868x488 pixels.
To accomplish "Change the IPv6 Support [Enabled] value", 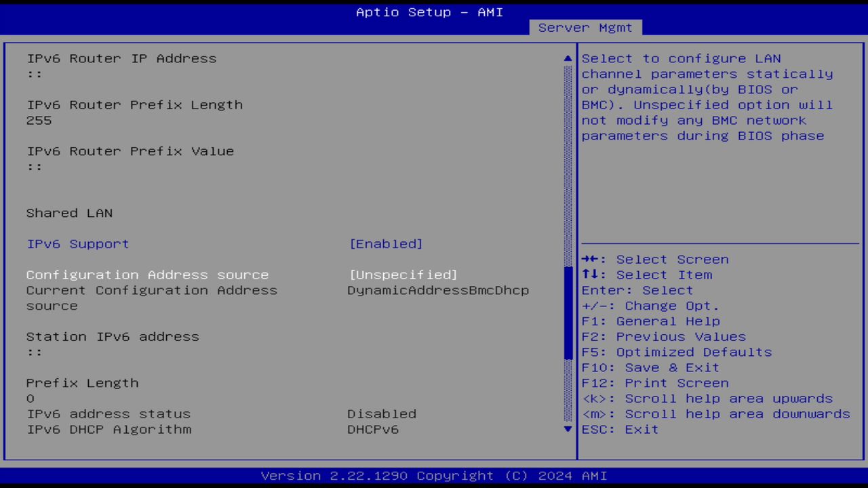I will coord(386,244).
